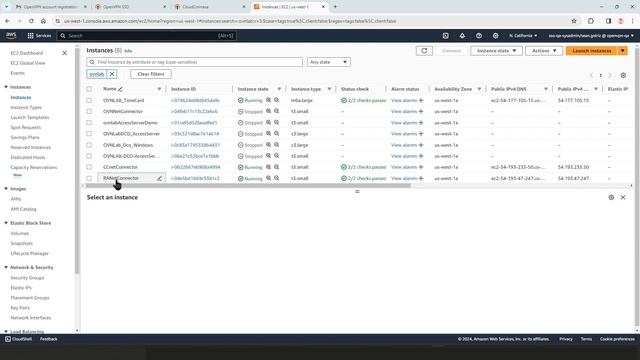Close the EC2 navigation sidebar
Image resolution: width=640 pixels, height=360 pixels.
click(x=64, y=53)
